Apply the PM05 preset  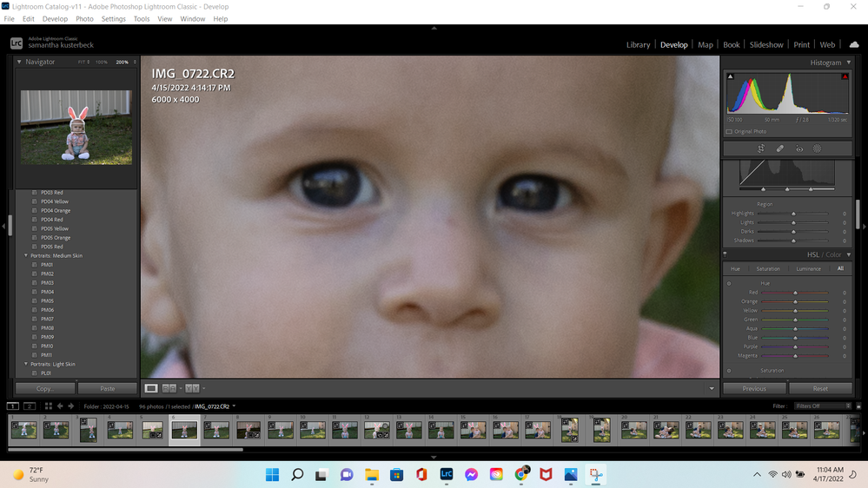point(47,301)
